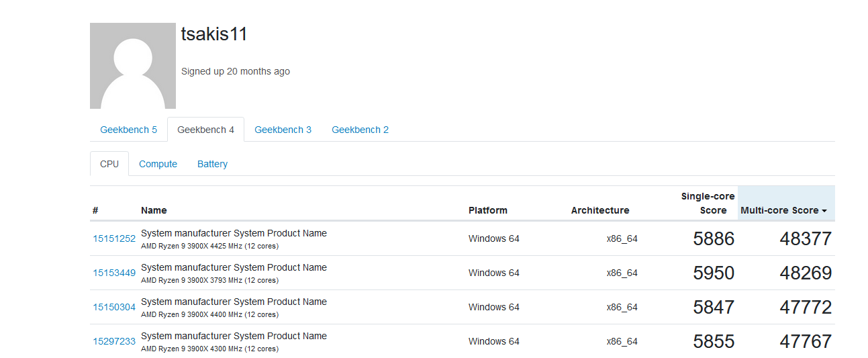Screen dimensions: 868x358
Task: Click 'System manufacturer System Product Name' in row 15153449
Action: [x=234, y=267]
